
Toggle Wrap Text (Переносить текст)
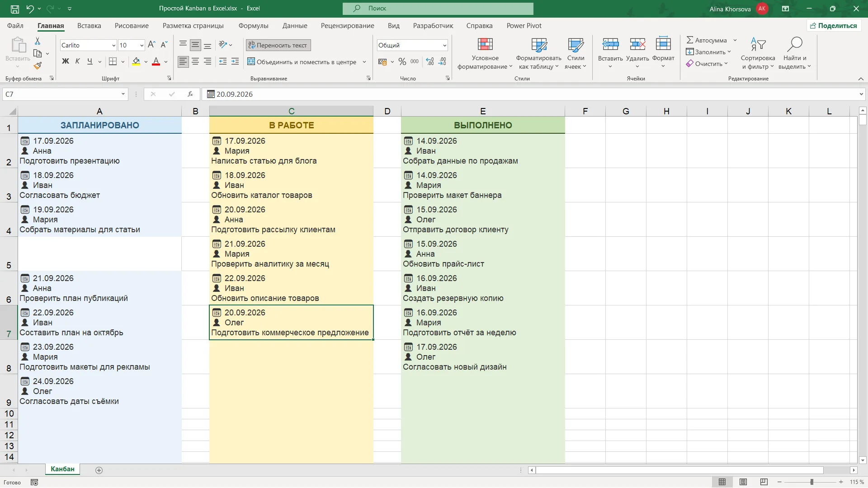click(x=278, y=45)
